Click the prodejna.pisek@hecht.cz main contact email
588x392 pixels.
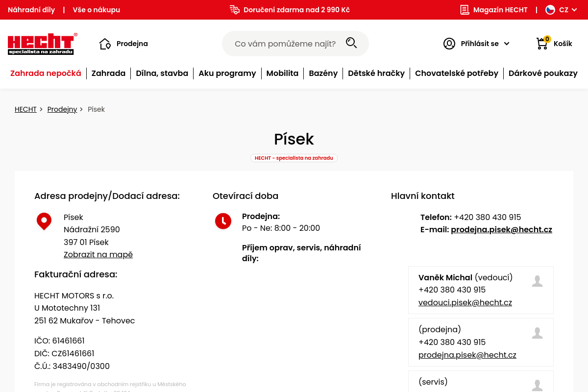pyautogui.click(x=501, y=229)
